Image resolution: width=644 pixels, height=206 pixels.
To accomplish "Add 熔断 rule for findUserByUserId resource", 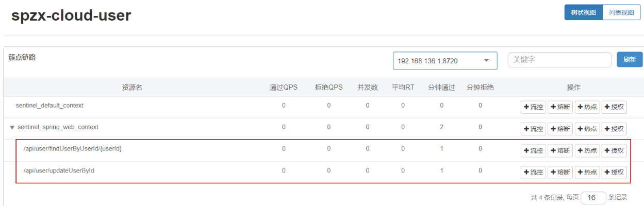I will click(560, 150).
